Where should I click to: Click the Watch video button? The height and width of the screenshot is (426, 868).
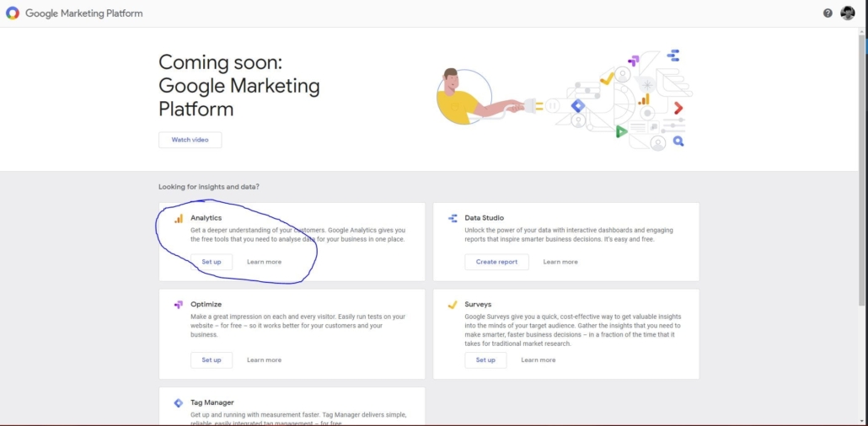[190, 140]
